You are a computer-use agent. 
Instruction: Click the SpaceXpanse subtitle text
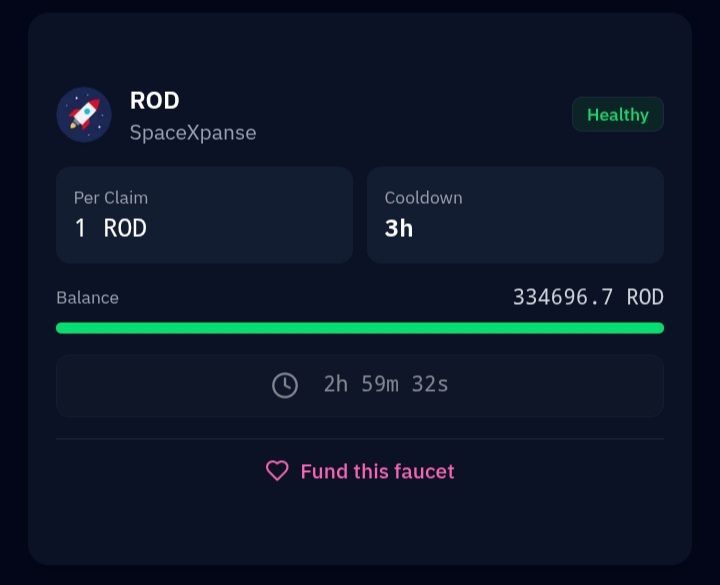point(193,133)
